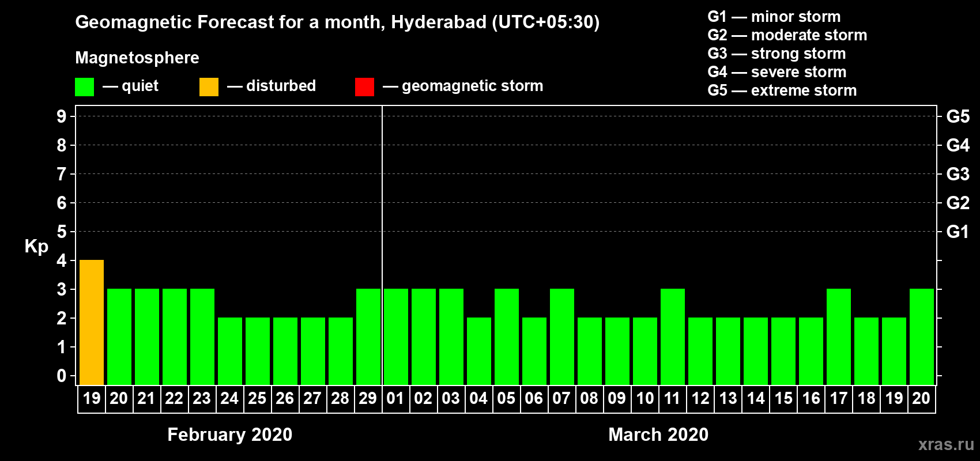
Task: Click the green quiet legend swatch
Action: [84, 87]
